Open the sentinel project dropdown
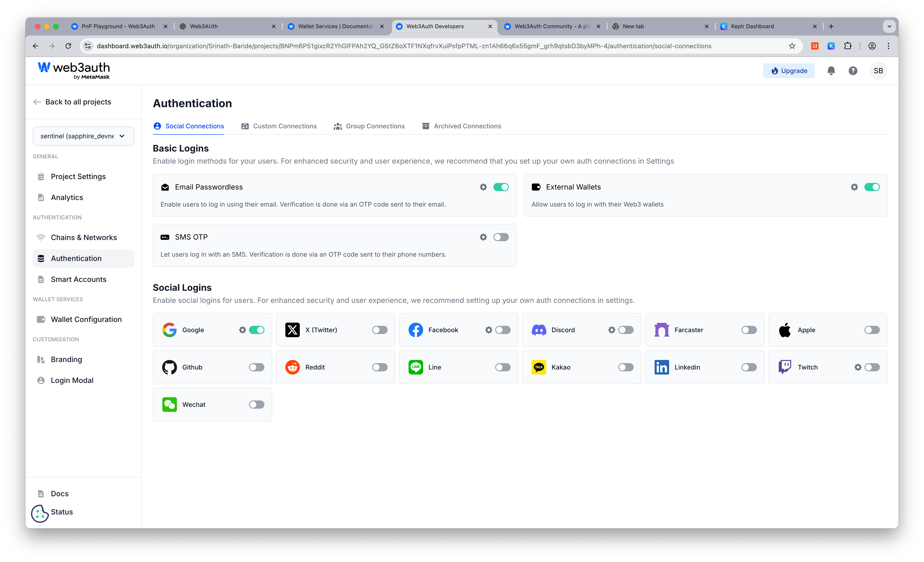This screenshot has height=562, width=924. pos(83,136)
